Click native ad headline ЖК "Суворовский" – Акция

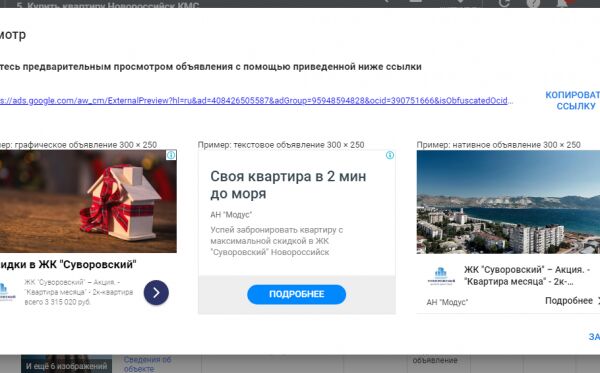click(527, 275)
